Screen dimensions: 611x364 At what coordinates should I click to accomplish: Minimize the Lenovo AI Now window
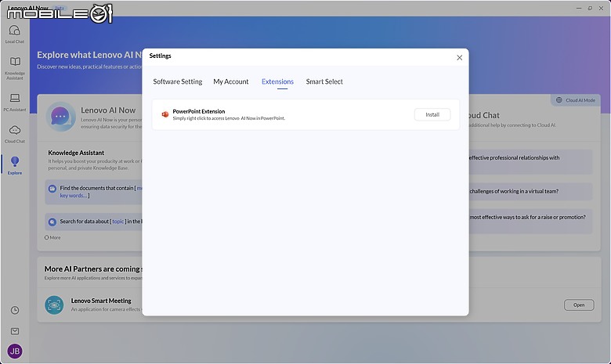tap(579, 8)
